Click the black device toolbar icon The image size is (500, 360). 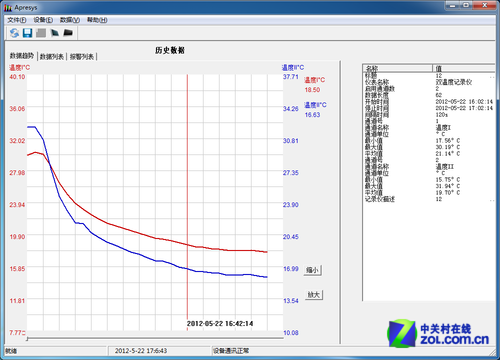[x=68, y=33]
